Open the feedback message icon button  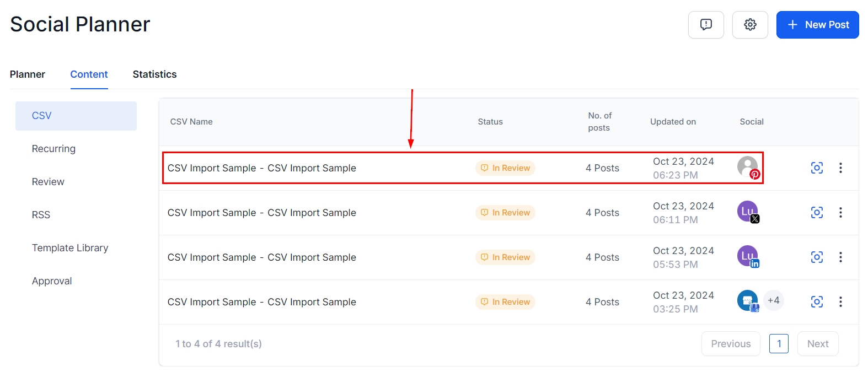(x=706, y=25)
